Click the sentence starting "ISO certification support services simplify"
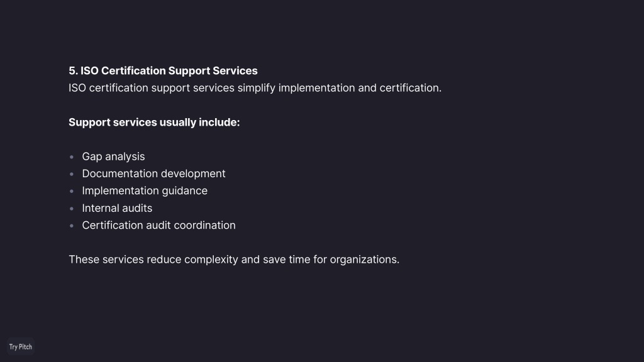The height and width of the screenshot is (362, 644). (255, 88)
